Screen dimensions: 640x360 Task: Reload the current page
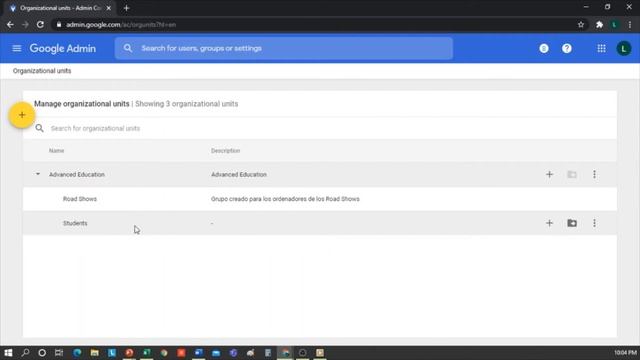tap(40, 25)
